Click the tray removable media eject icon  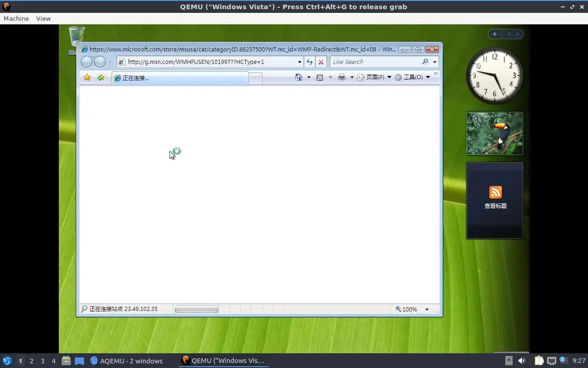pyautogui.click(x=509, y=361)
